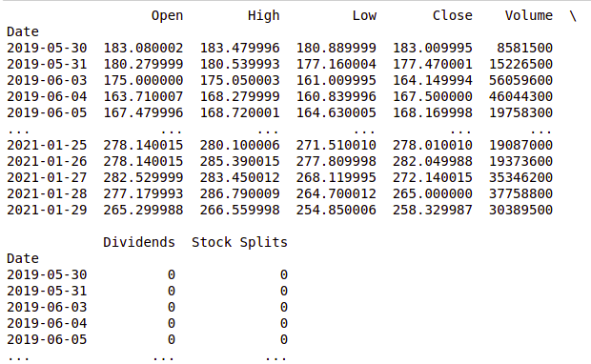Click Close value 282.049988
Image resolution: width=591 pixels, height=364 pixels.
click(x=433, y=161)
